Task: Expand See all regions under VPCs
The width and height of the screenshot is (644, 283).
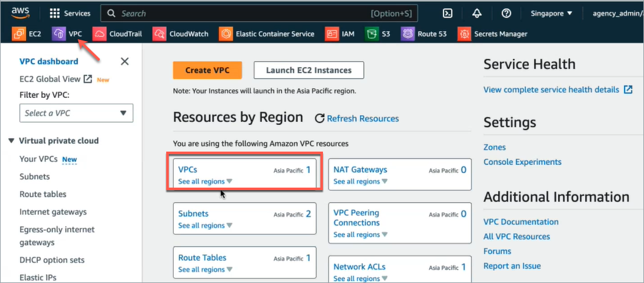Action: tap(205, 181)
